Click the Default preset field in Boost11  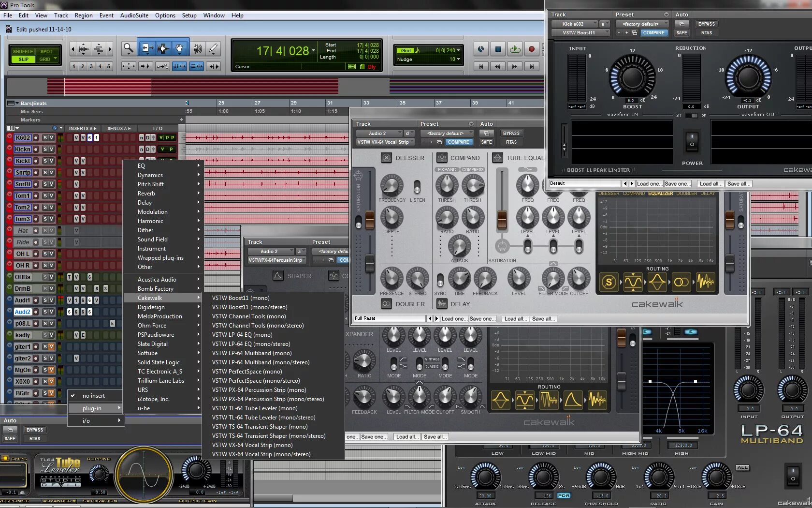point(585,184)
